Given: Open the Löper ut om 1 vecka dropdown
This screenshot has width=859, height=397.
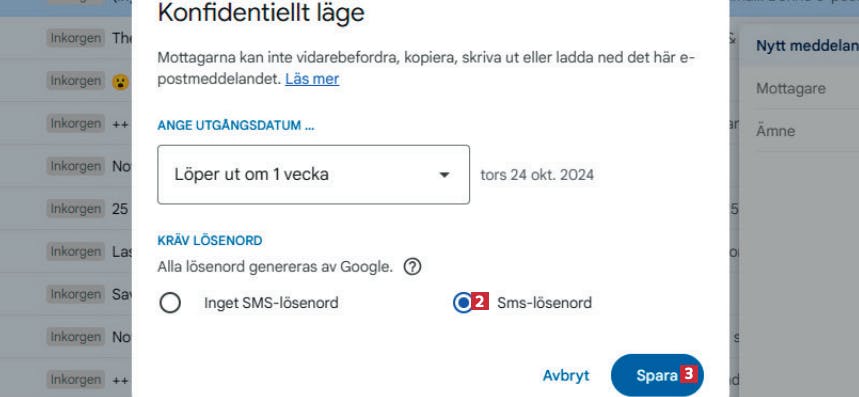Looking at the screenshot, I should point(313,175).
